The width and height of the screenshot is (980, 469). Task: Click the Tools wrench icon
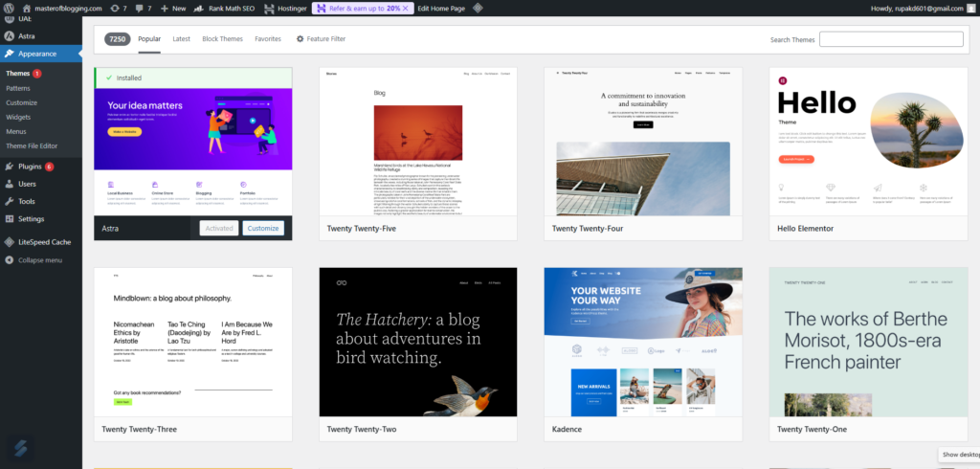pyautogui.click(x=9, y=201)
